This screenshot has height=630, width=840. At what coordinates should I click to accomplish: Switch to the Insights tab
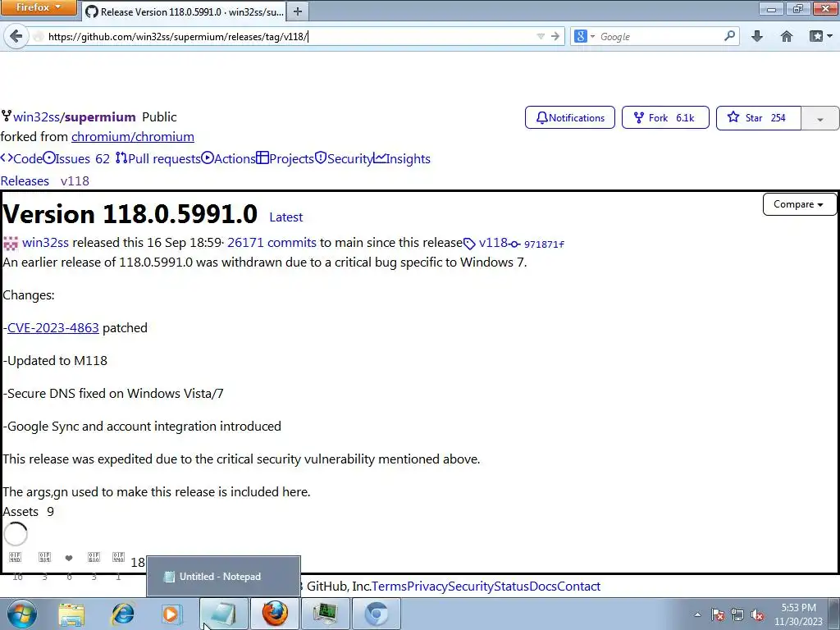402,158
